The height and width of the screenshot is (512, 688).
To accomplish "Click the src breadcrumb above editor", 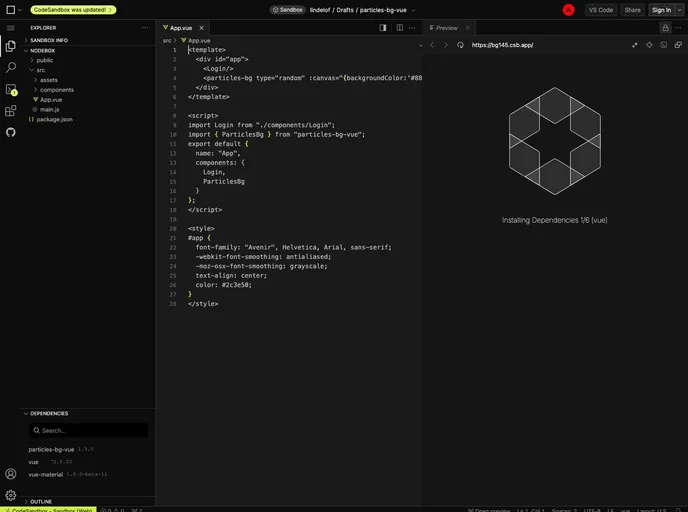I will tap(167, 40).
